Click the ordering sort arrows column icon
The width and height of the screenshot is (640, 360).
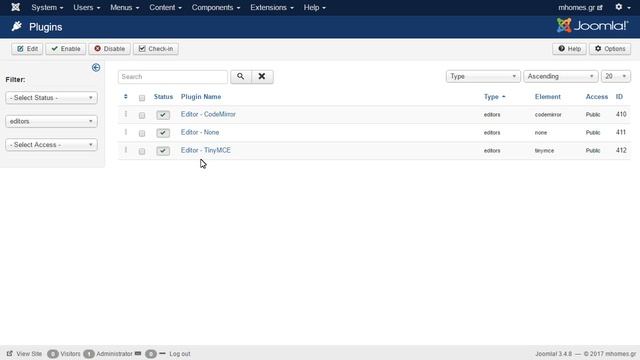(x=126, y=97)
